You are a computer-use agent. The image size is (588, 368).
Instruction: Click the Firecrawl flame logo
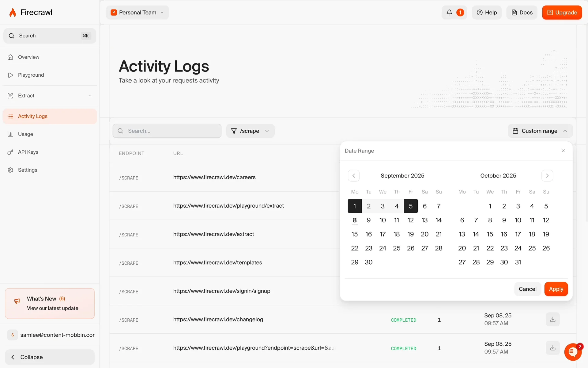click(x=13, y=13)
